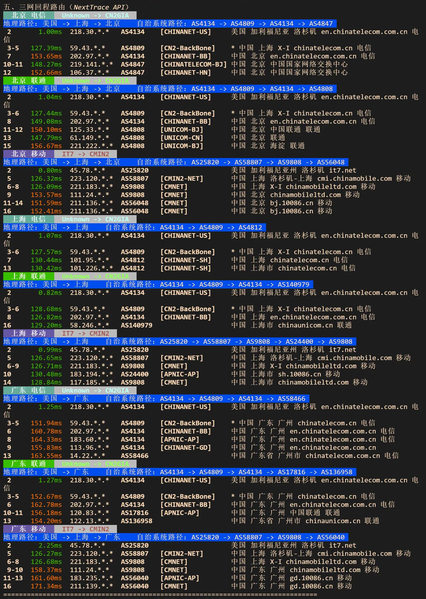This screenshot has height=599, width=426.
Task: Click IP address 122.13.*.*
Action: coord(89,521)
